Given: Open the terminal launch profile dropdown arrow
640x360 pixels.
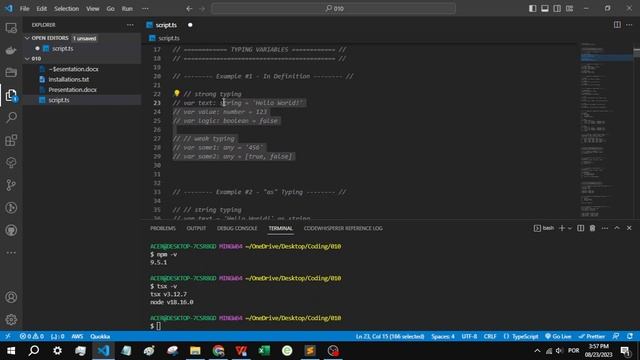Looking at the screenshot, I should [570, 228].
